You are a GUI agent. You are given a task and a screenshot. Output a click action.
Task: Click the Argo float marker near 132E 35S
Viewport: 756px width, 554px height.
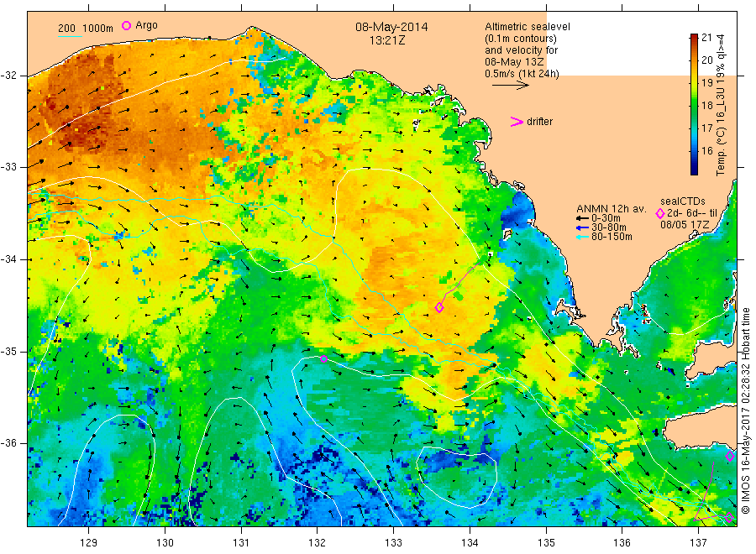(324, 359)
